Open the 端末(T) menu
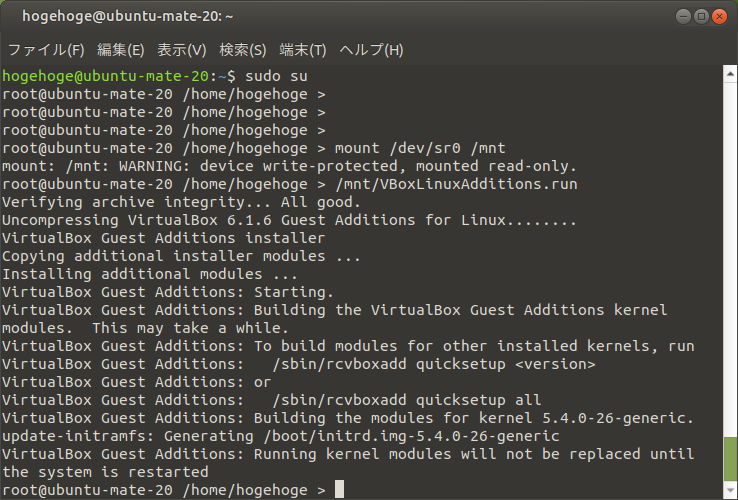This screenshot has height=500, width=738. (303, 50)
